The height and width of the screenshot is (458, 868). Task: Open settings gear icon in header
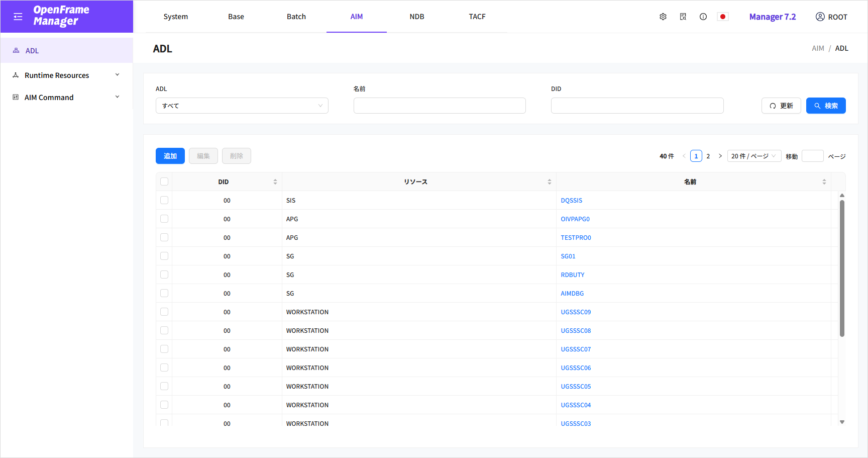coord(663,17)
